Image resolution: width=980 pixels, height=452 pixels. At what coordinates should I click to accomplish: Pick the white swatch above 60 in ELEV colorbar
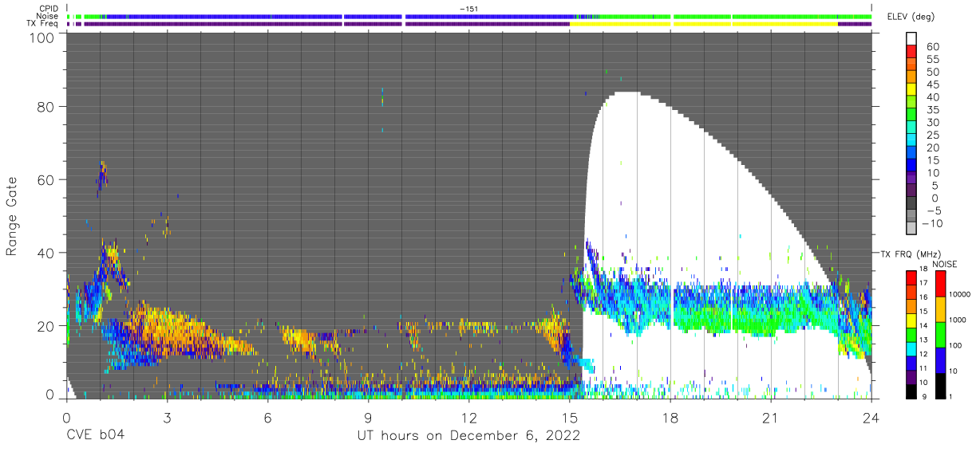pos(911,37)
